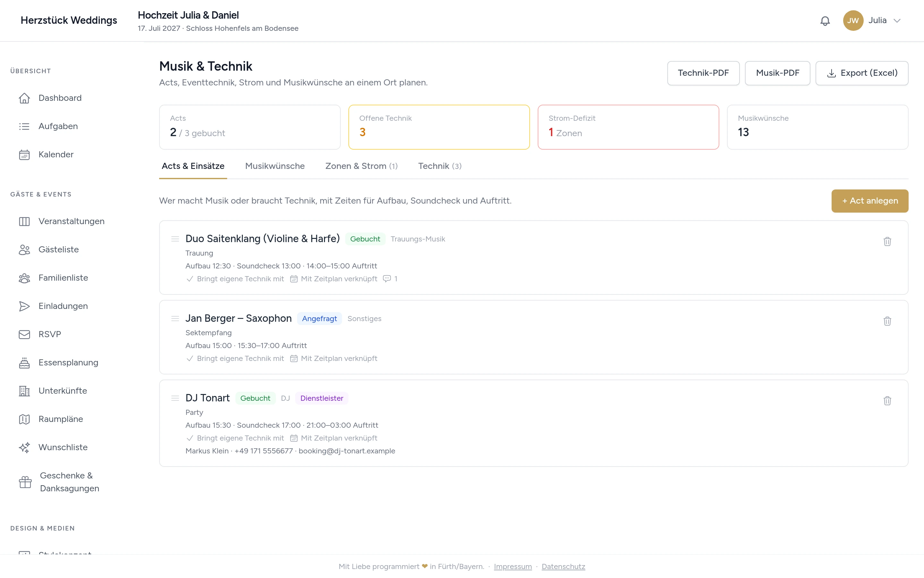
Task: Expand the Julia user menu chevron
Action: pyautogui.click(x=897, y=21)
